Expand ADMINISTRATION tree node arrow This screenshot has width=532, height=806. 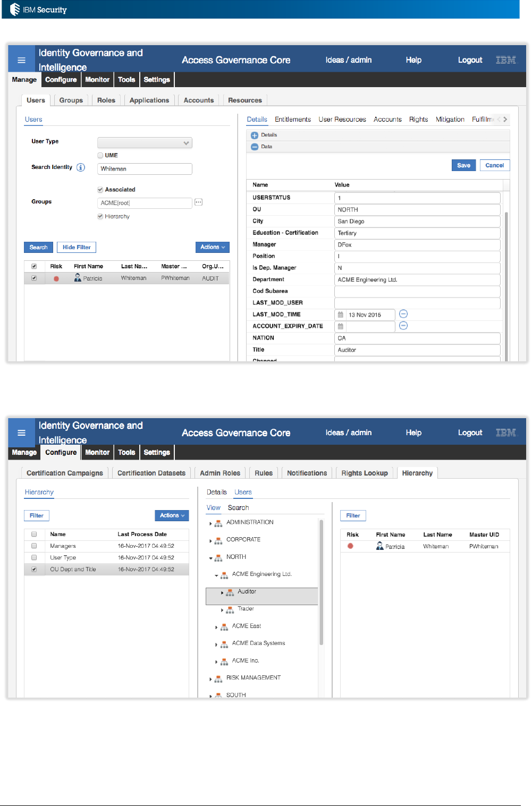210,524
